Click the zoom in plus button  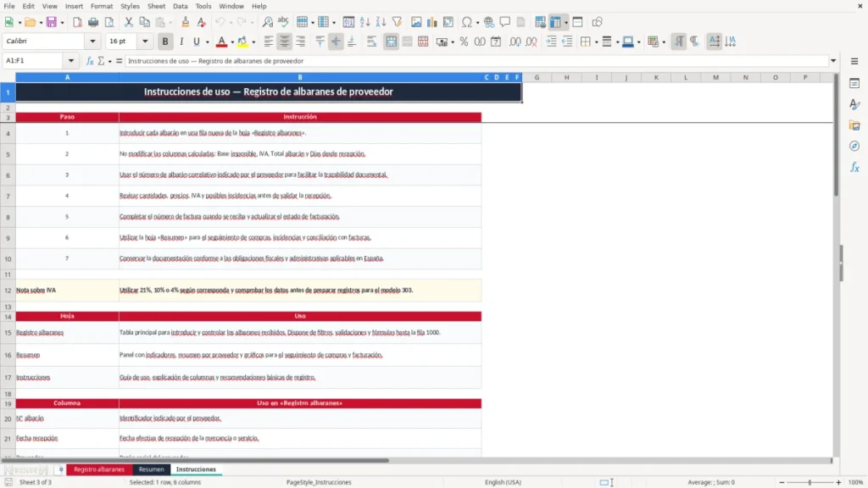(x=838, y=482)
